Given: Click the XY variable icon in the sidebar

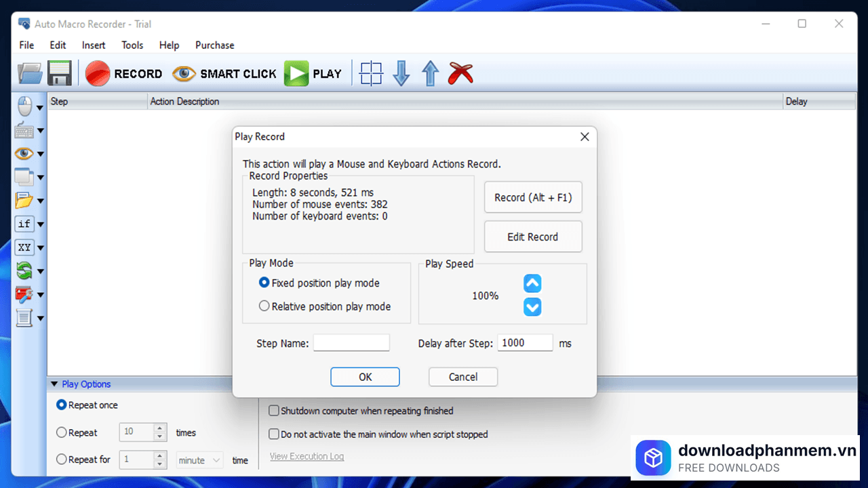Looking at the screenshot, I should [x=24, y=247].
